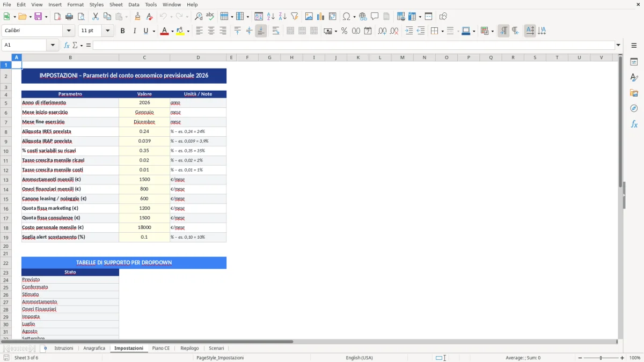Screen dimensions: 644x362
Task: Align cell text left
Action: [199, 31]
